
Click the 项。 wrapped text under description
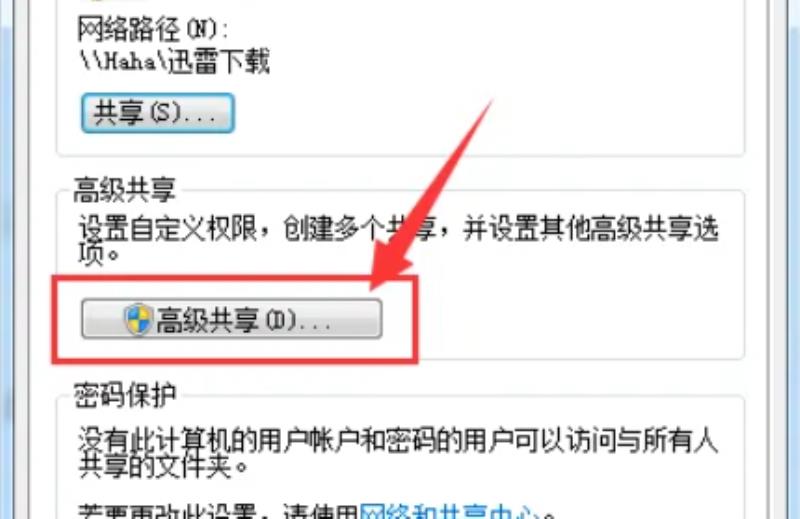[99, 253]
